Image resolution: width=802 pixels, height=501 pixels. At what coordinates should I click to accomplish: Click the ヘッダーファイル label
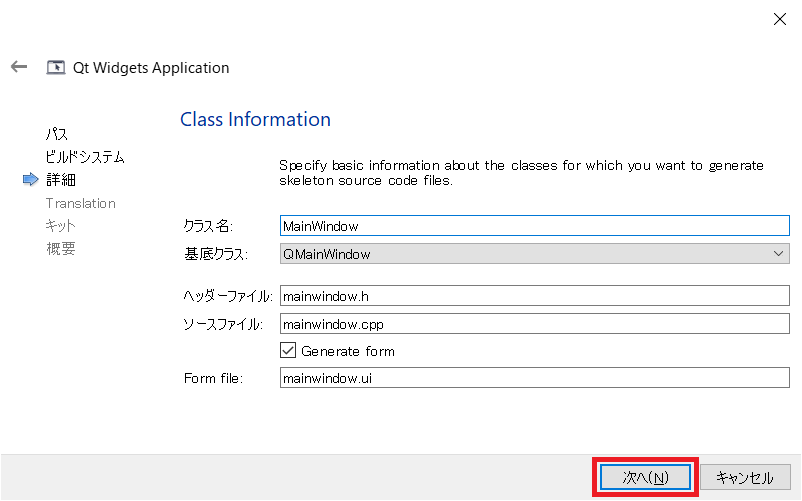pyautogui.click(x=228, y=296)
